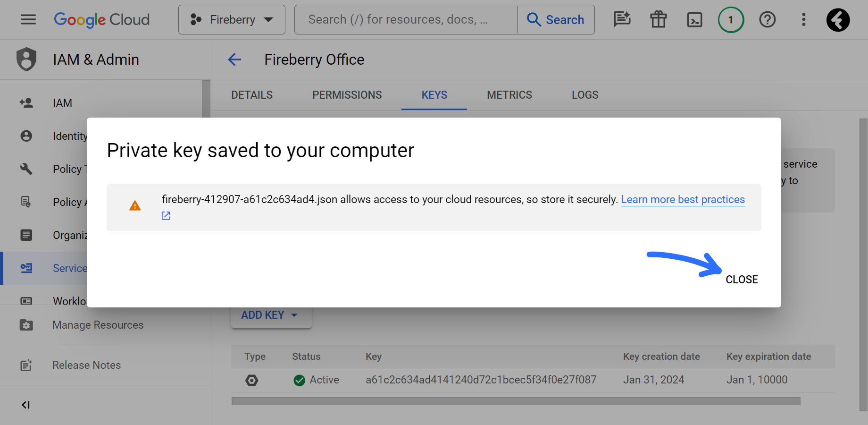Click the Type column header

pos(255,357)
